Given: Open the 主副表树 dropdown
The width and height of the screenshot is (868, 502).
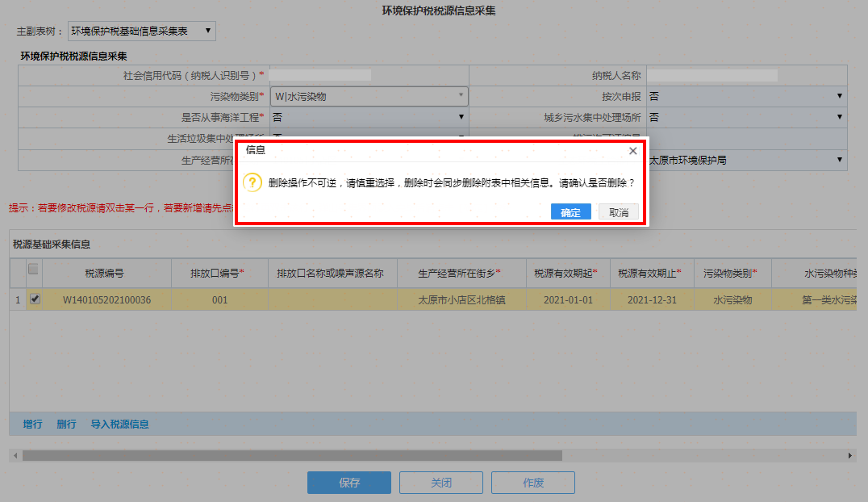Looking at the screenshot, I should click(x=142, y=31).
